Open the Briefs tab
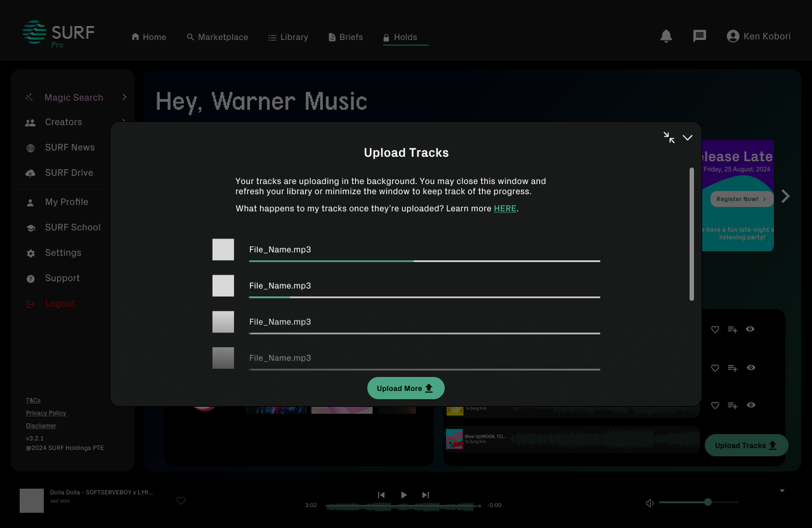 (x=346, y=37)
